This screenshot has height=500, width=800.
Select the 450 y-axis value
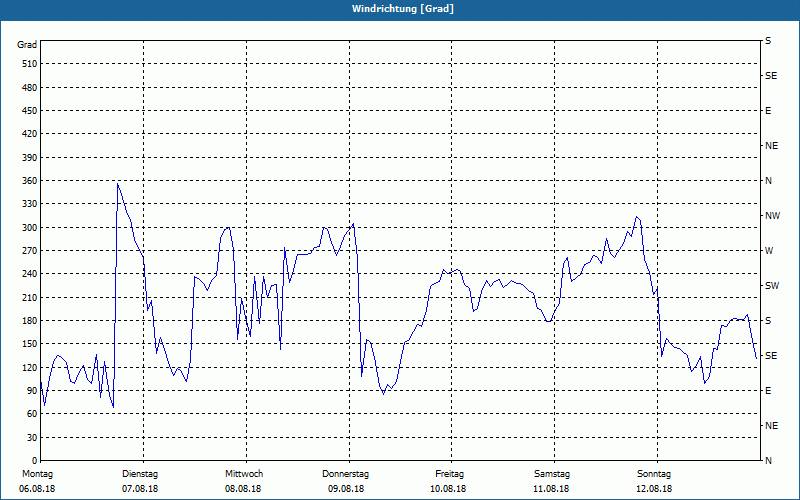[30, 111]
